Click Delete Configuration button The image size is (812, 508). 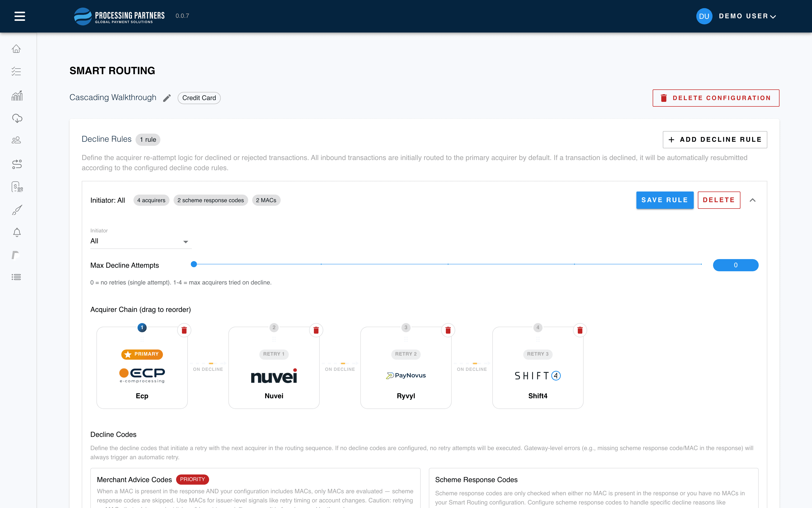tap(716, 98)
